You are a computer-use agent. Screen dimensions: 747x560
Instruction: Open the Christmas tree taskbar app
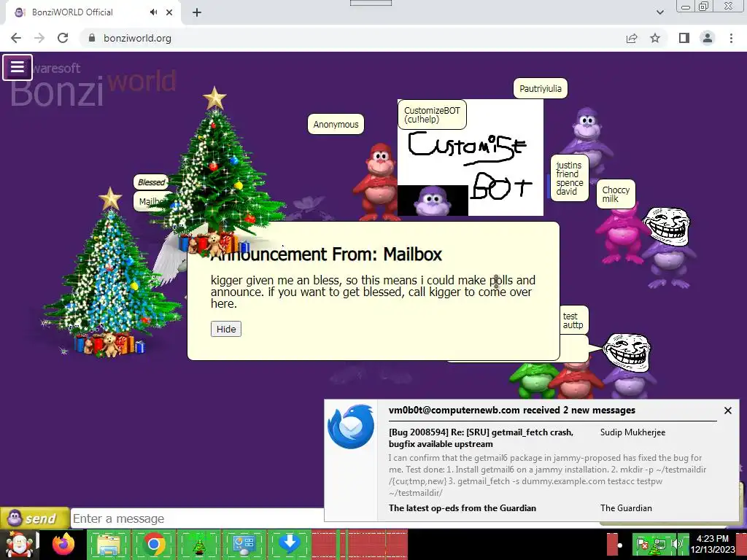(198, 545)
